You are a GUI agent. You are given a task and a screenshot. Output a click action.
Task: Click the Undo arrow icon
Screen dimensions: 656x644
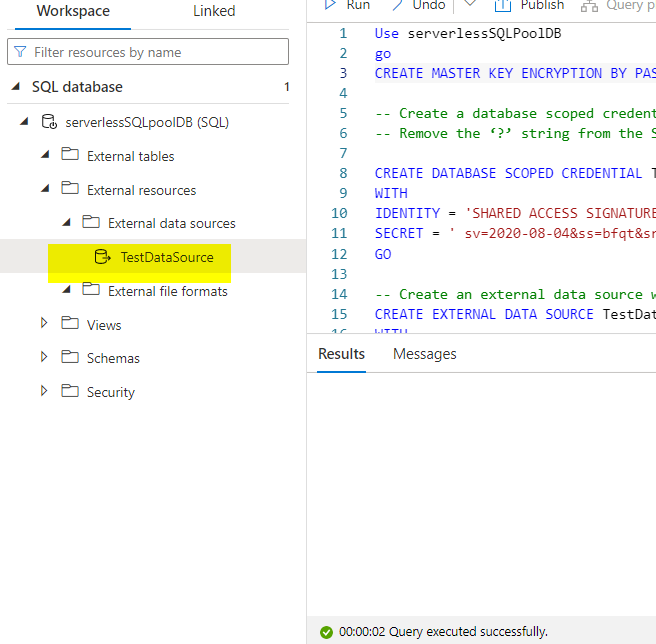point(397,4)
